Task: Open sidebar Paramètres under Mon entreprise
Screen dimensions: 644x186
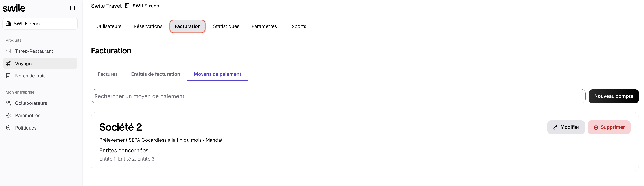Action: pyautogui.click(x=40, y=115)
